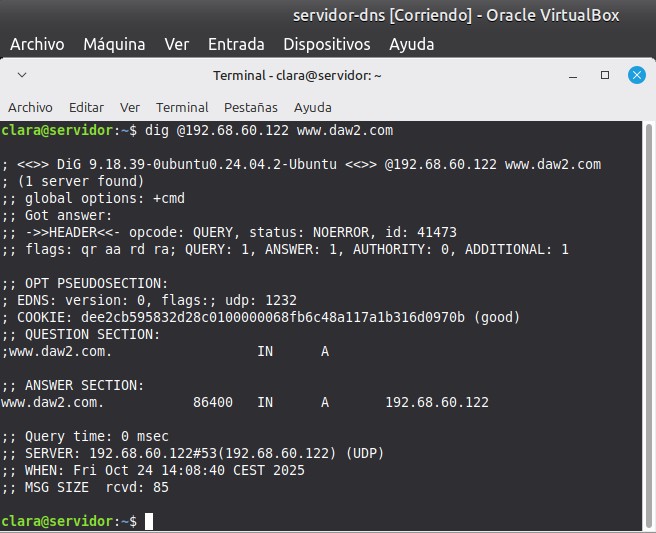Open the VirtualBox Ayuda menu
Image resolution: width=656 pixels, height=533 pixels.
coord(411,44)
